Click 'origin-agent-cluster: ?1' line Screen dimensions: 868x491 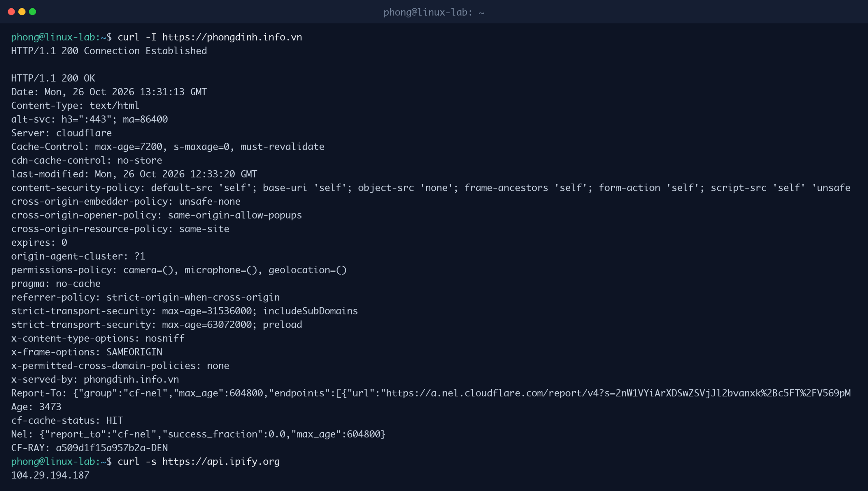[x=78, y=256]
